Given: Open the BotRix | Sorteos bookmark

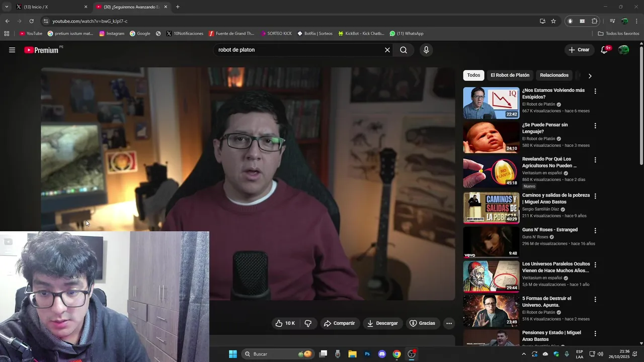Looking at the screenshot, I should pyautogui.click(x=315, y=34).
